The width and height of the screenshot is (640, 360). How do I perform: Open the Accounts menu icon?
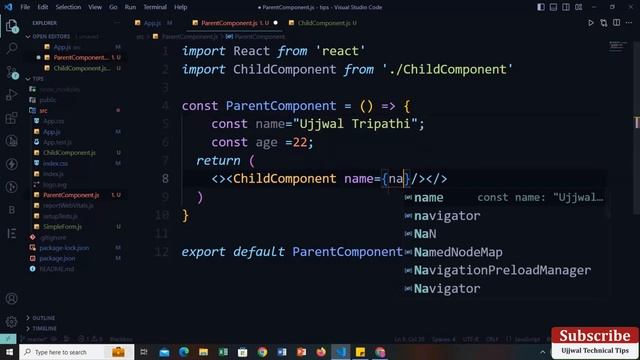tap(11, 298)
